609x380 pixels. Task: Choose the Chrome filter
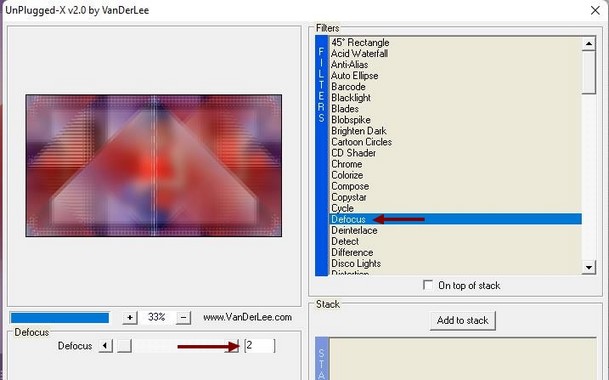coord(346,164)
